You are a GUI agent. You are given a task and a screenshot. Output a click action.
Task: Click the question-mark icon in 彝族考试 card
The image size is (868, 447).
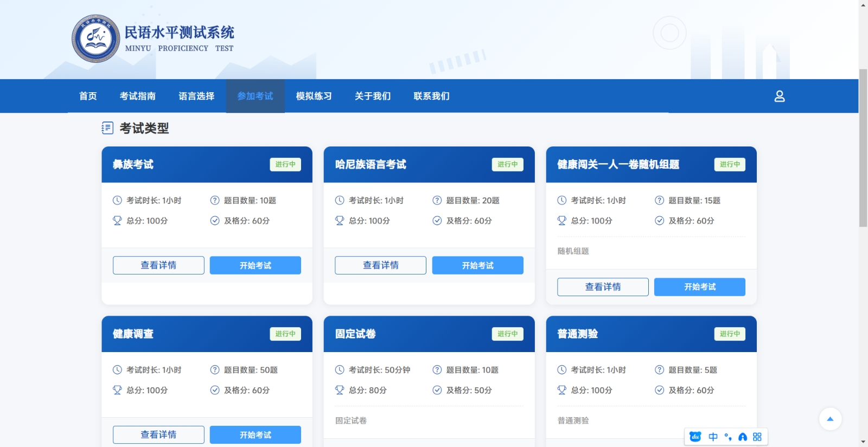tap(215, 200)
